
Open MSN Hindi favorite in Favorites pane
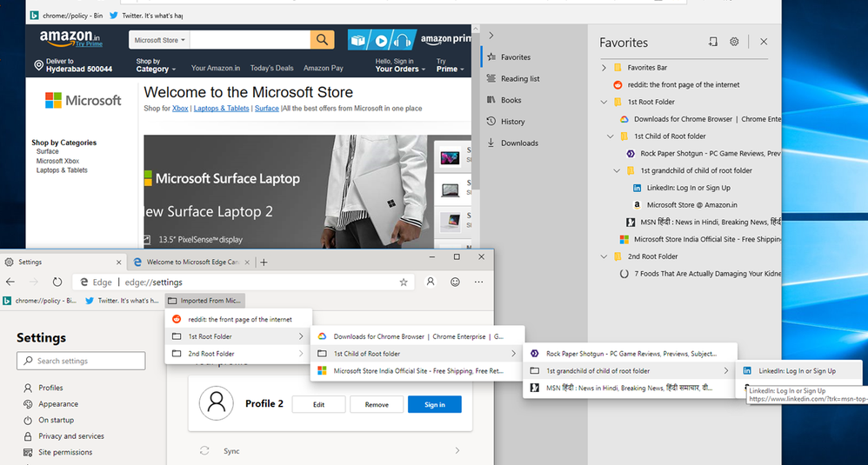(x=704, y=222)
